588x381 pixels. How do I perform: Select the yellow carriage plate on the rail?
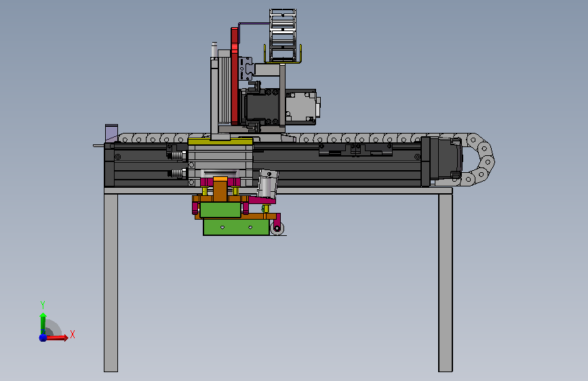click(x=220, y=142)
